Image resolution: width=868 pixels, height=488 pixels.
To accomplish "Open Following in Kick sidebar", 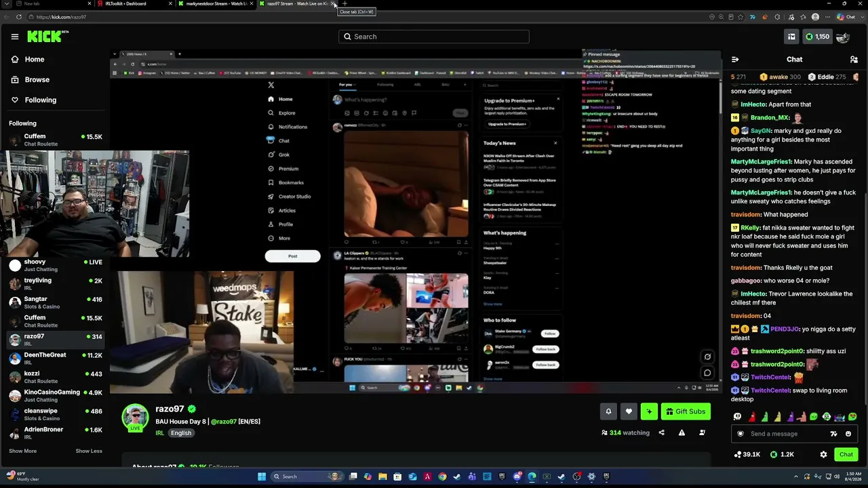I will click(34, 100).
